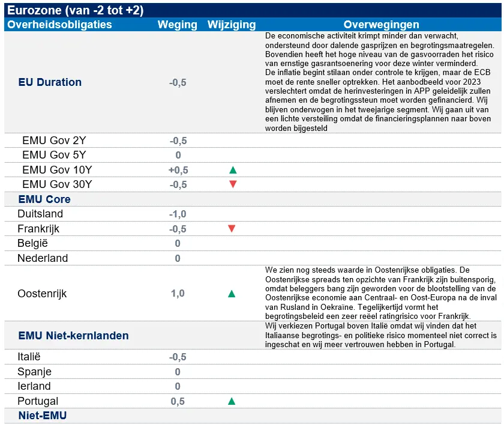The image size is (504, 424).
Task: Click green up arrow in EMU Gov 10Y row
Action: click(x=233, y=170)
